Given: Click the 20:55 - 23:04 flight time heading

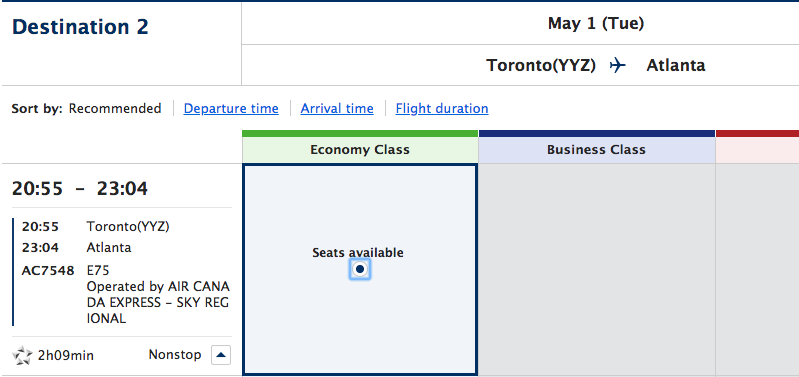Looking at the screenshot, I should (80, 189).
